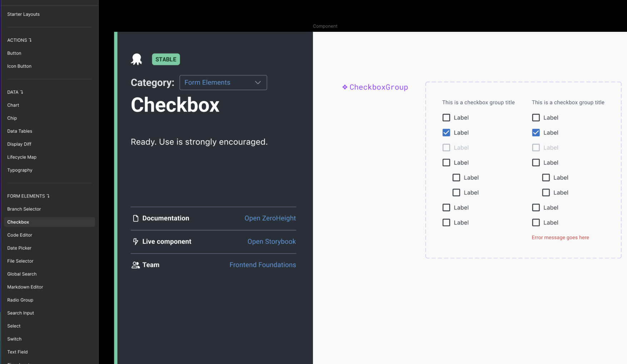This screenshot has height=364, width=627.
Task: Go to the Icon Button page
Action: [x=19, y=66]
